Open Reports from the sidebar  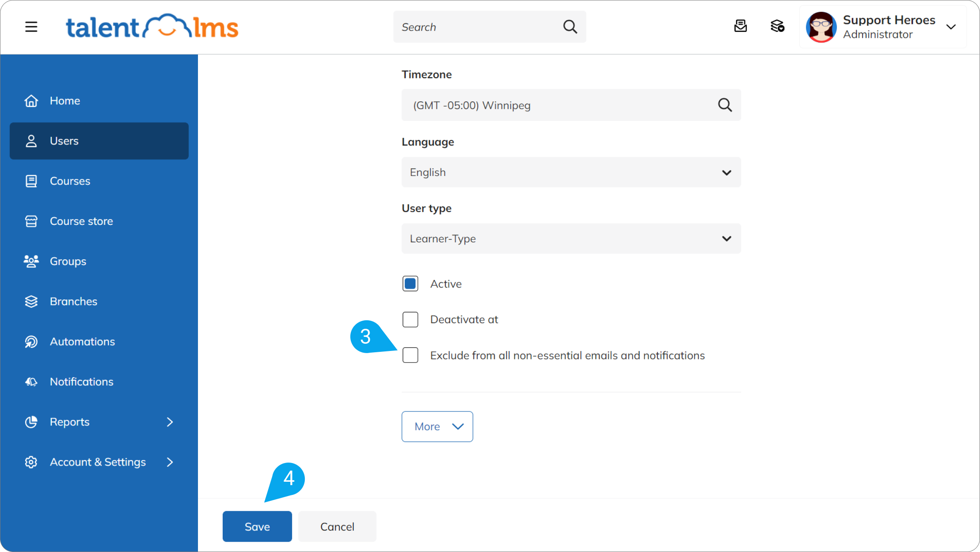click(99, 422)
